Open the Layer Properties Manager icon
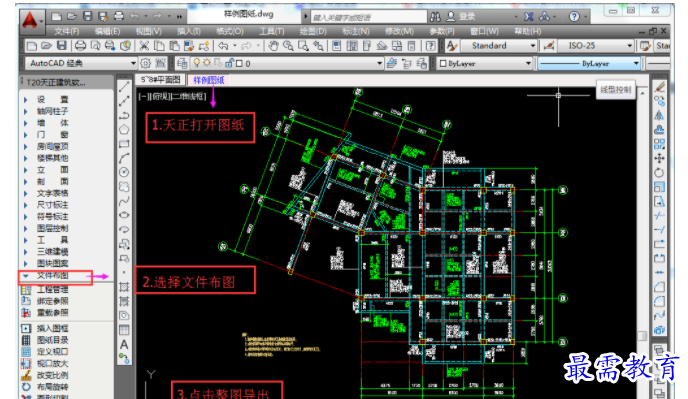 pos(182,64)
